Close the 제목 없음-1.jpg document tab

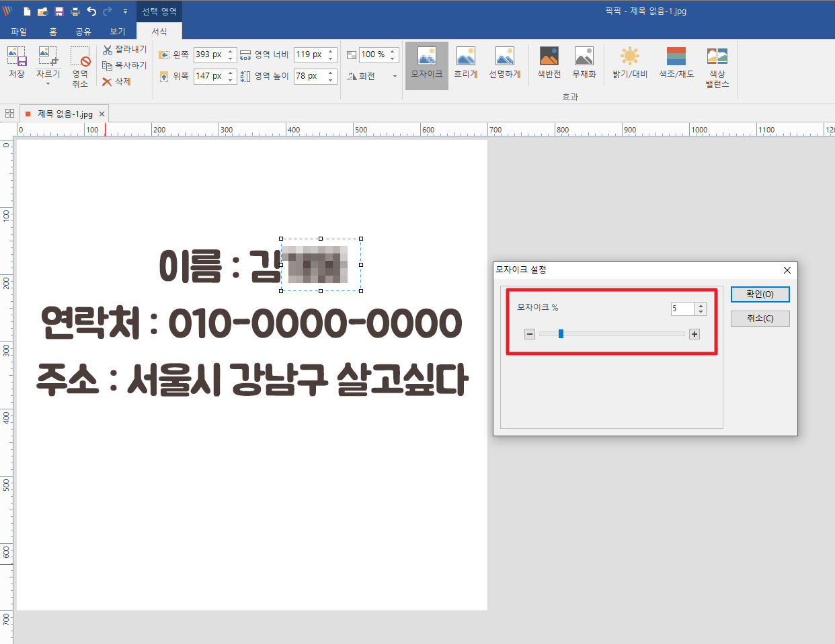pyautogui.click(x=102, y=114)
